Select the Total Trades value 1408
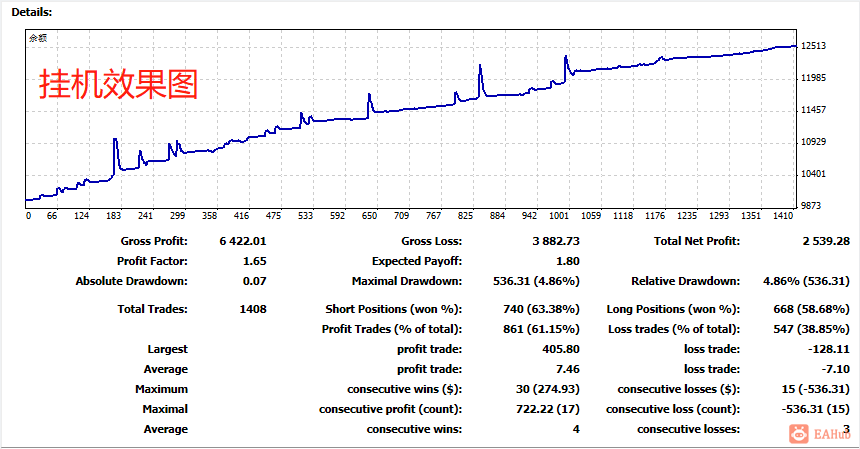 tap(253, 309)
